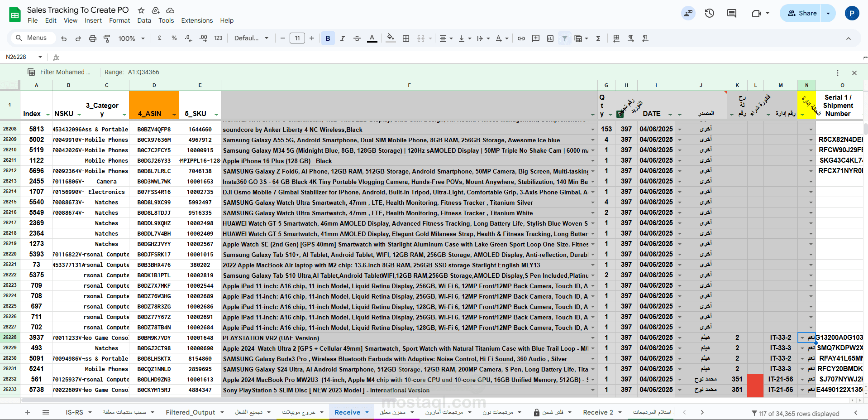This screenshot has height=420, width=868.
Task: Click the font size field showing 11
Action: point(297,39)
